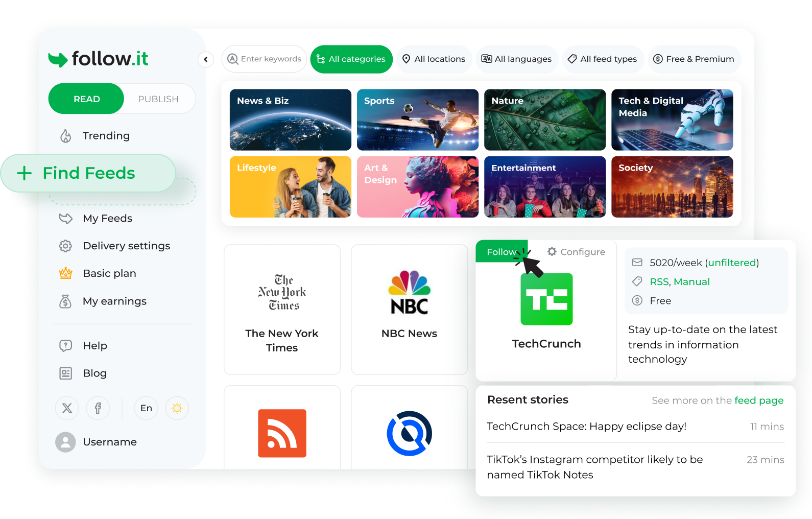
Task: Open the Trending section
Action: click(x=106, y=136)
